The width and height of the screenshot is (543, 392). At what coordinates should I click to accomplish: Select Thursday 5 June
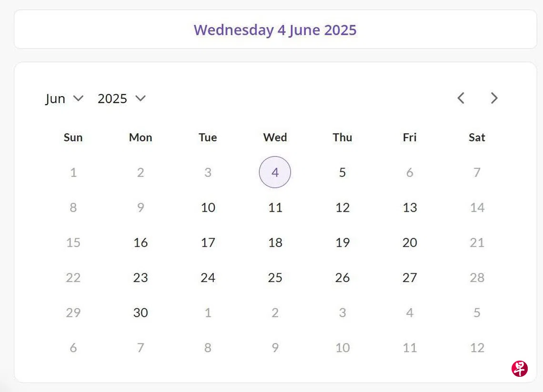(342, 172)
